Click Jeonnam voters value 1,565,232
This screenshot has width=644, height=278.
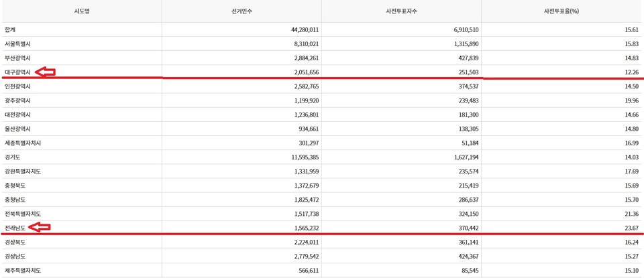pyautogui.click(x=307, y=228)
